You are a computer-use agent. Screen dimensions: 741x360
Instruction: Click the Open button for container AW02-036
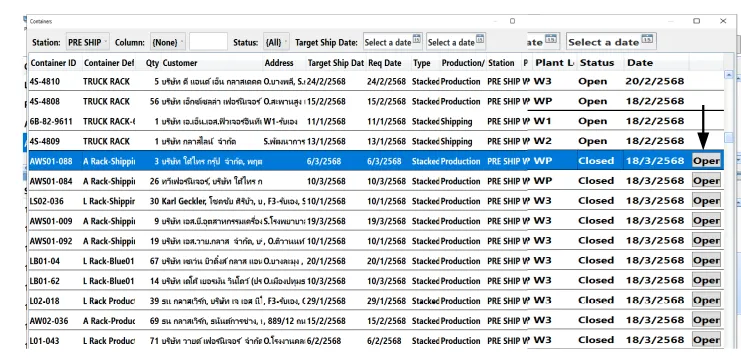coord(706,319)
